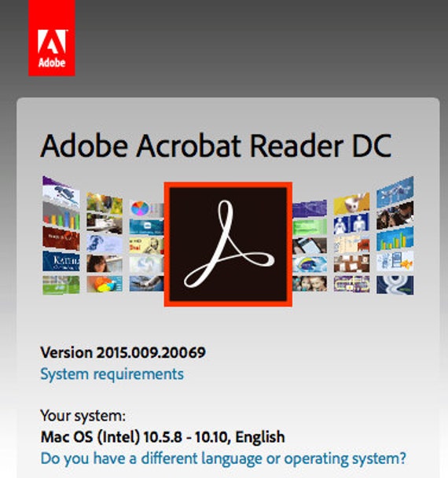Click the tablet device thumbnail
The height and width of the screenshot is (478, 448).
point(310,246)
